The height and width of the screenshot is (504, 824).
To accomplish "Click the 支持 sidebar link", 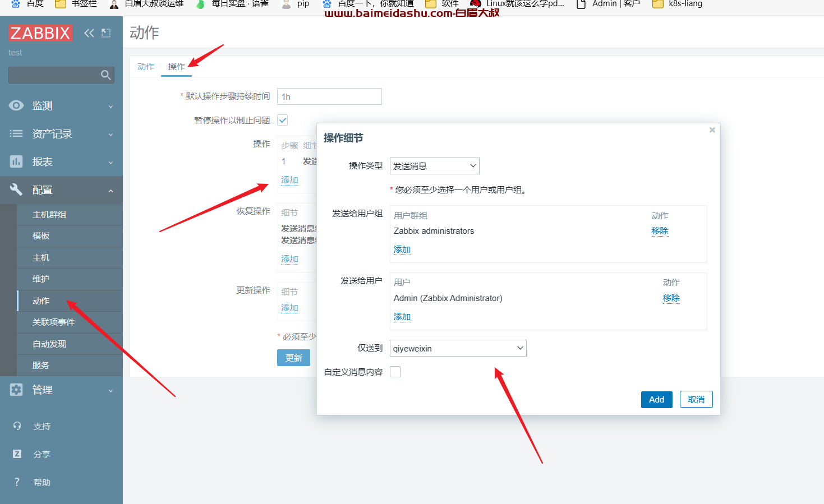I will tap(42, 426).
